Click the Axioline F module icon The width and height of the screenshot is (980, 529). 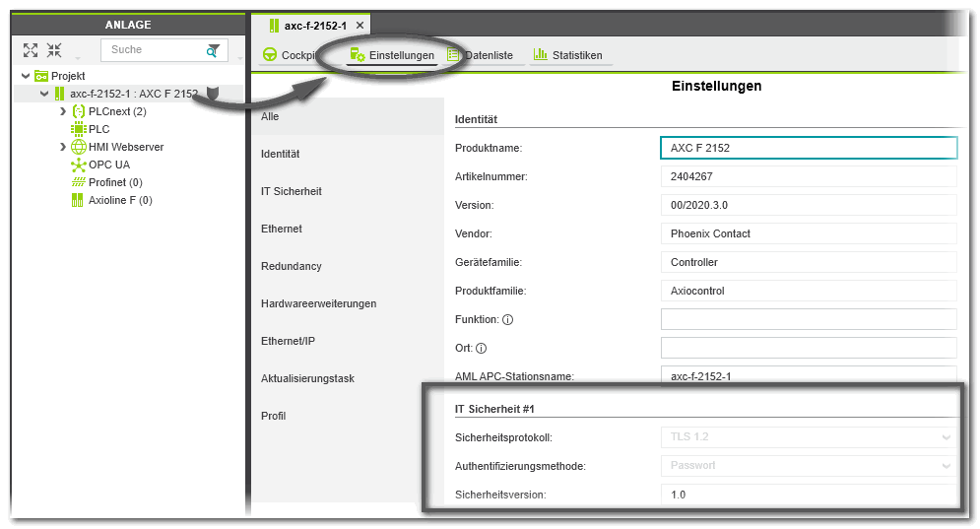pyautogui.click(x=78, y=200)
